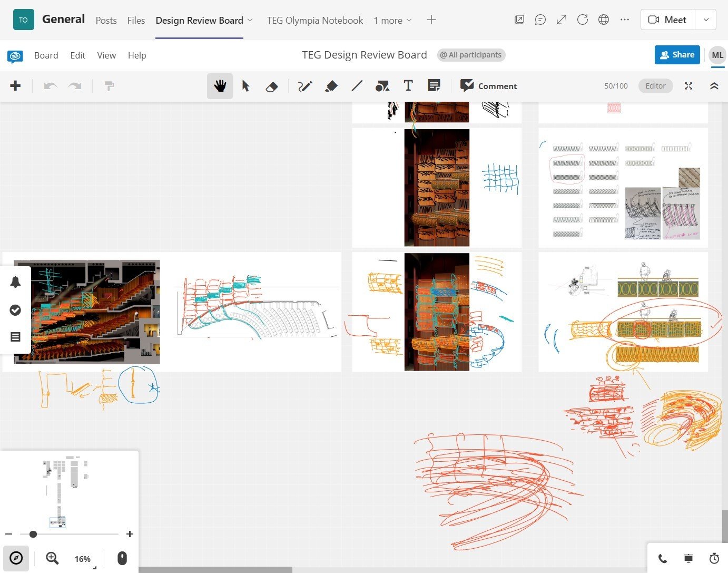
Task: Open the Board menu
Action: pyautogui.click(x=46, y=55)
